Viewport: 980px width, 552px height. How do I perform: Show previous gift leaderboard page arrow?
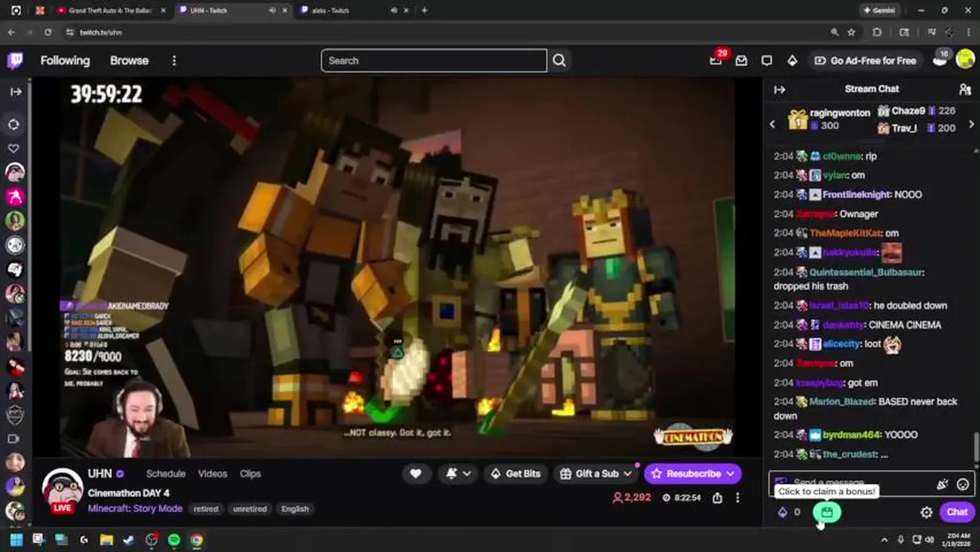click(772, 124)
